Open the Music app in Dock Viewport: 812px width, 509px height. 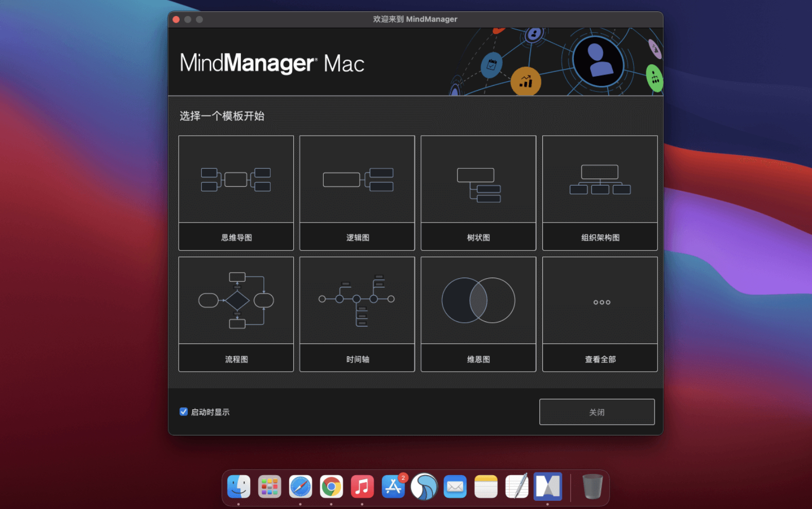click(362, 486)
